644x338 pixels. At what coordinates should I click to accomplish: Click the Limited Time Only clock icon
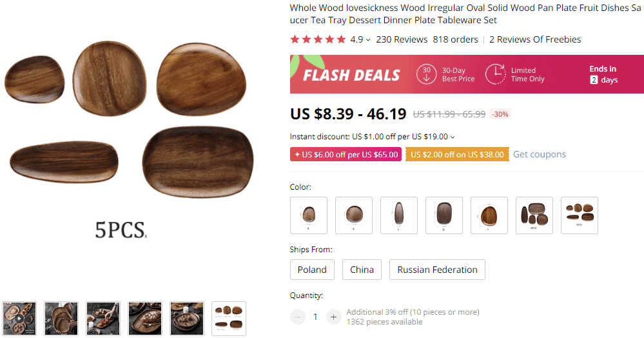(x=495, y=74)
